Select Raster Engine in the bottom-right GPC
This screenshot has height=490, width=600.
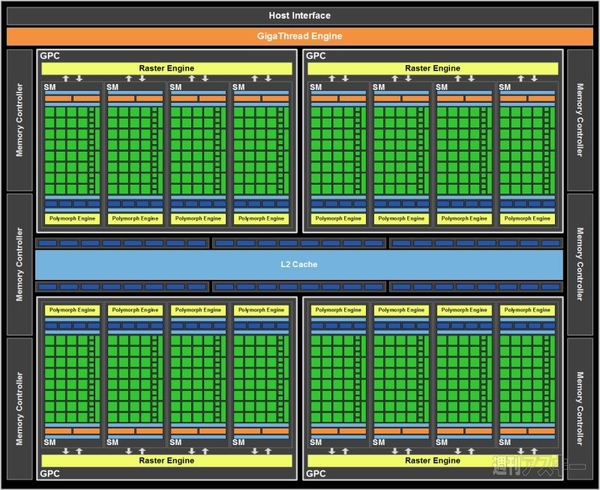click(433, 461)
